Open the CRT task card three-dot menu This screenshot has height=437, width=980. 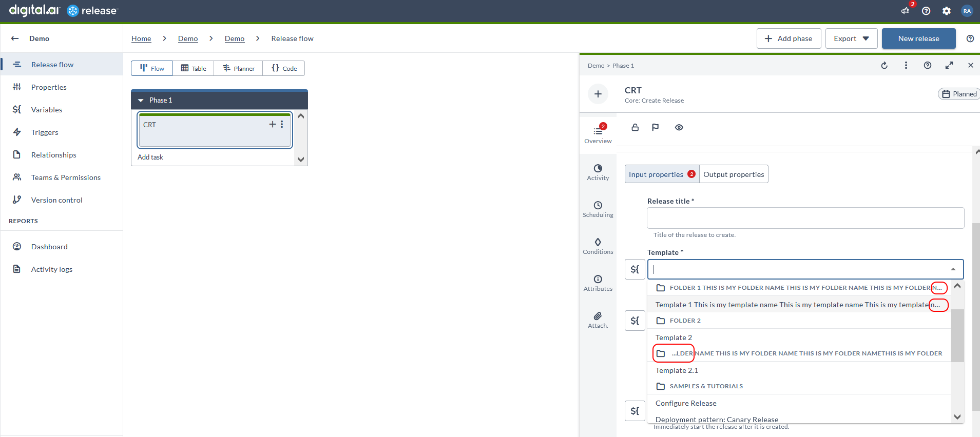pyautogui.click(x=282, y=124)
